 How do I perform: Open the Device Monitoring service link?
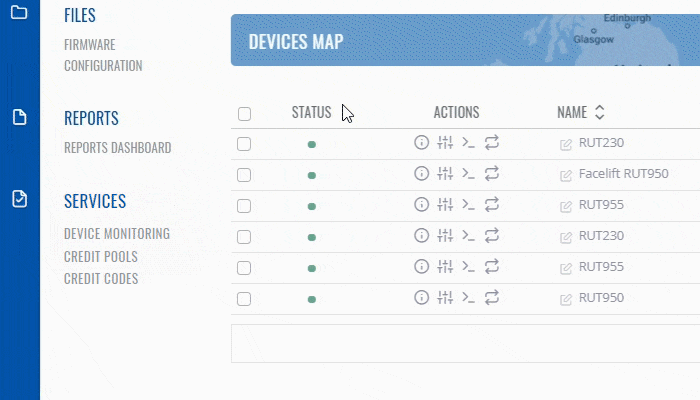click(x=116, y=234)
